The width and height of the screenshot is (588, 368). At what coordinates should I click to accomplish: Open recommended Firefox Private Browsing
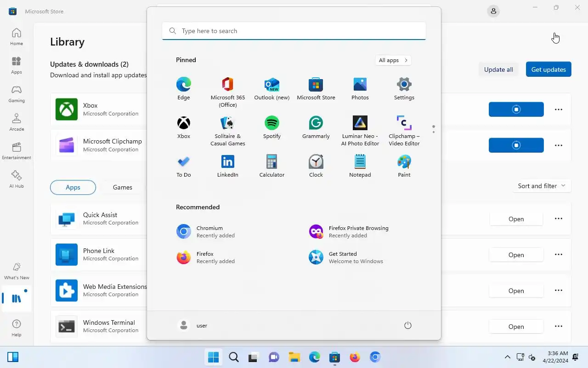pos(360,231)
